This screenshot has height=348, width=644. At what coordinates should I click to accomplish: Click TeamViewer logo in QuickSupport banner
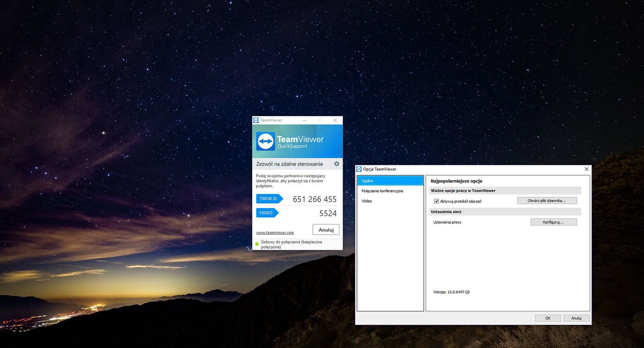point(266,141)
